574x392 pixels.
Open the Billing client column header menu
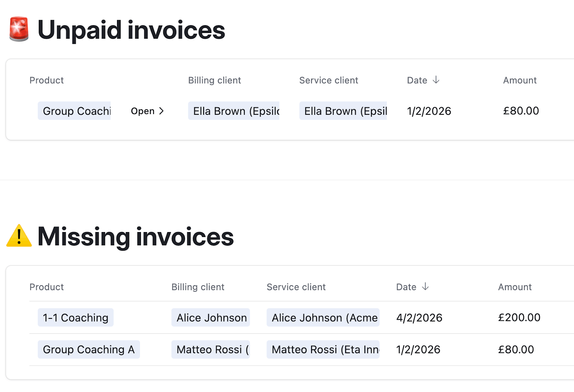[x=214, y=80]
